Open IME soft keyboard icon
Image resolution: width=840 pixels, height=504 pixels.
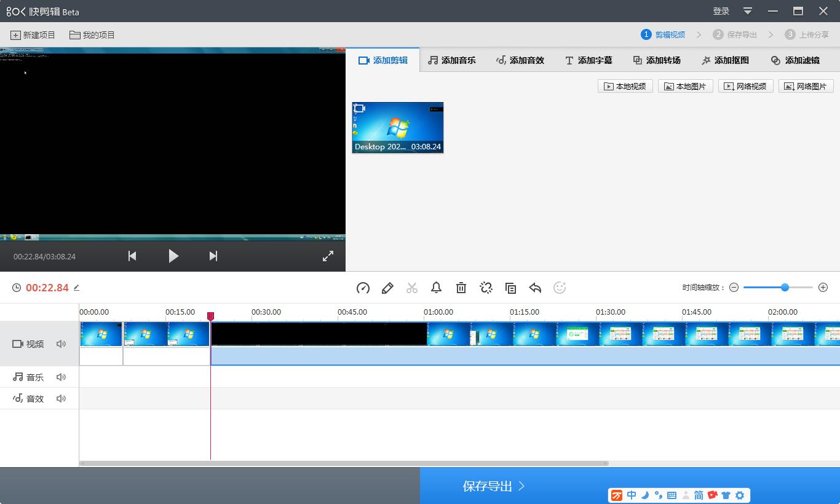tap(672, 495)
